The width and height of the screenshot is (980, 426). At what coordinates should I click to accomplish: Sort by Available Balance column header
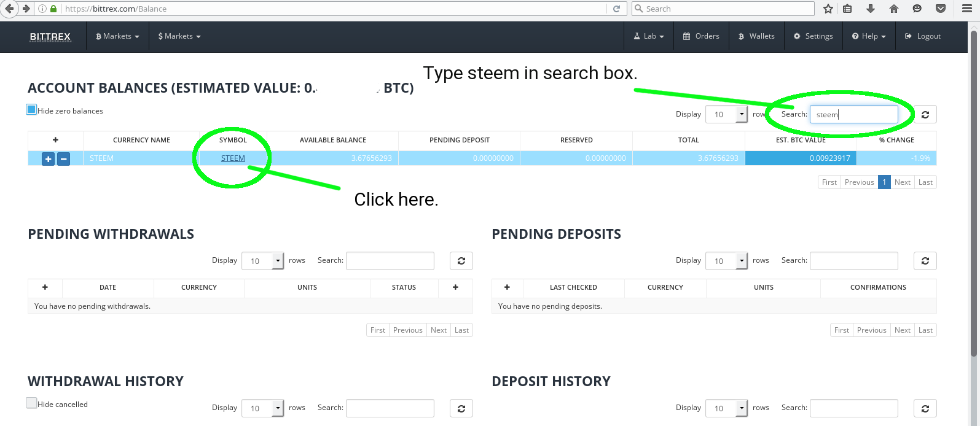click(332, 140)
